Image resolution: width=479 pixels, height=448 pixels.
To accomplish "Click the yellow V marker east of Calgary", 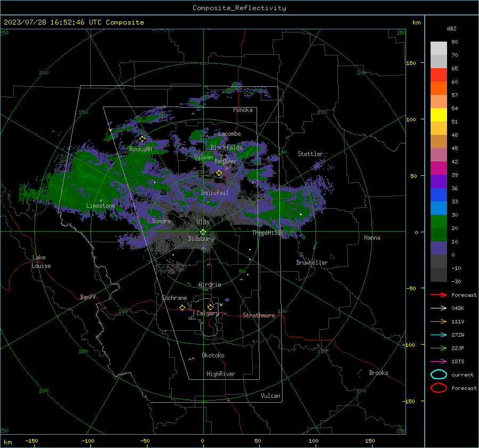I will (221, 305).
